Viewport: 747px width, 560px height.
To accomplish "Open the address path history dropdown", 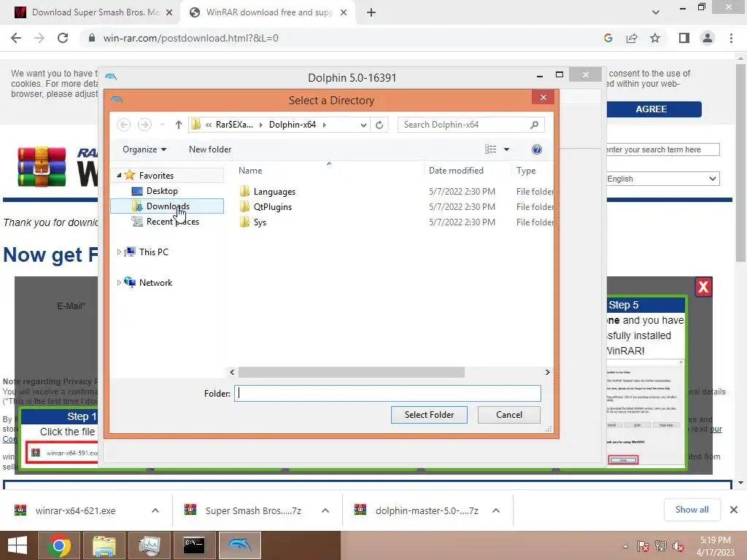I will click(363, 125).
